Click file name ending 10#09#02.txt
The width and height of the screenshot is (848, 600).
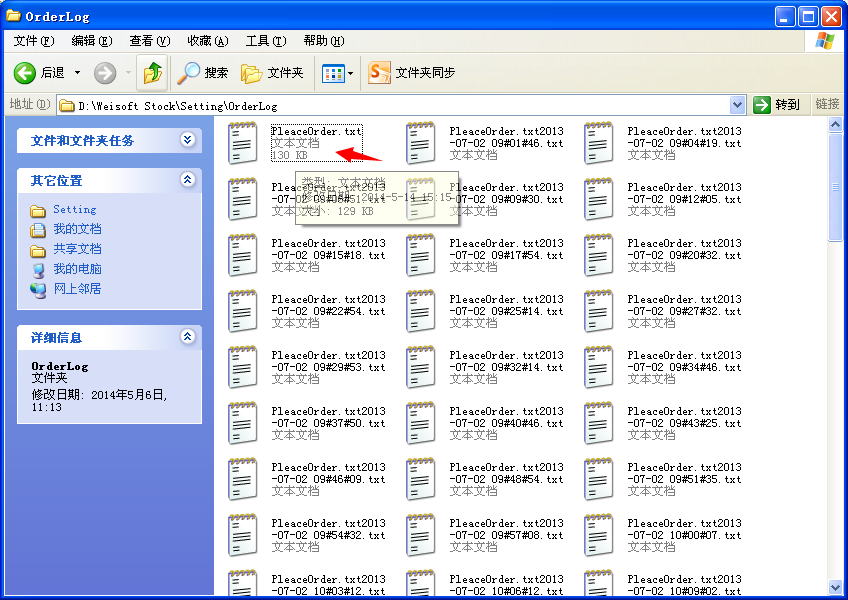pos(685,585)
